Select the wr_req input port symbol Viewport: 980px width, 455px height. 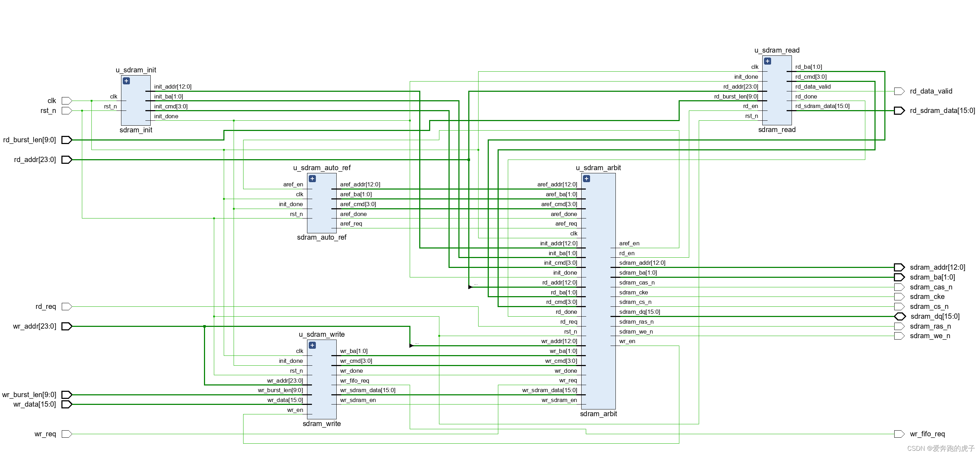pyautogui.click(x=67, y=434)
